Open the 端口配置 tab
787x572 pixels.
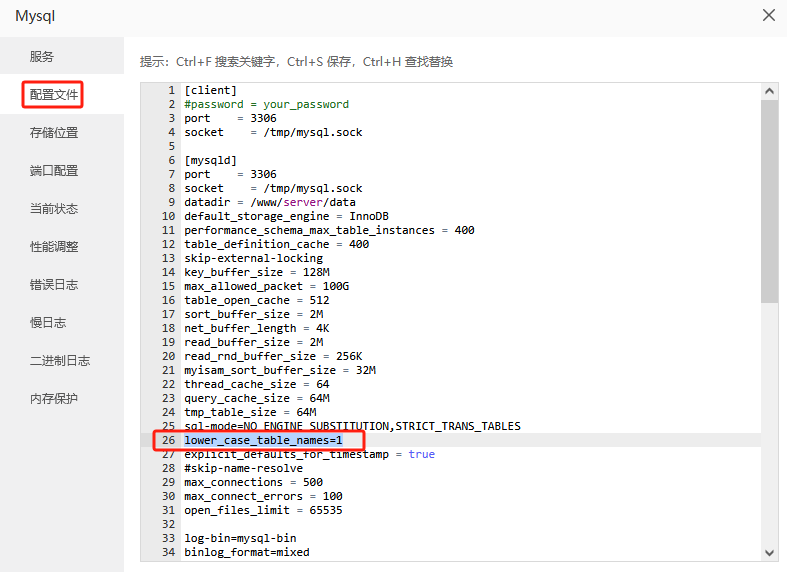[54, 171]
